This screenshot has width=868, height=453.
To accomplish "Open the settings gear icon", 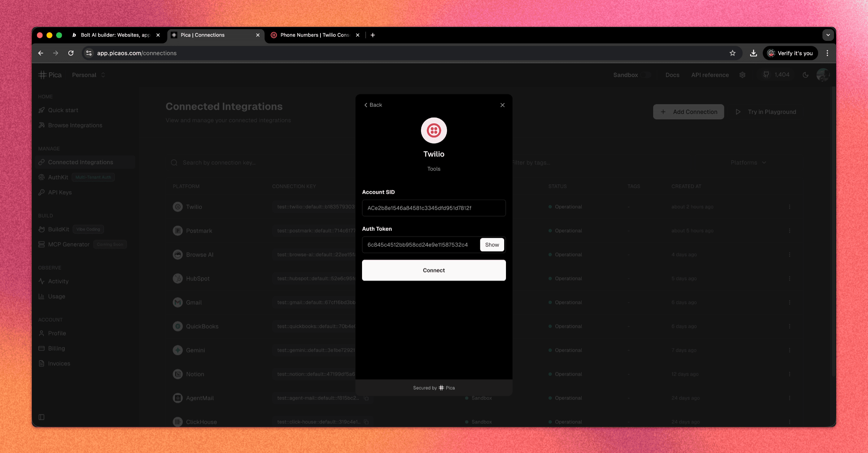I will tap(743, 75).
